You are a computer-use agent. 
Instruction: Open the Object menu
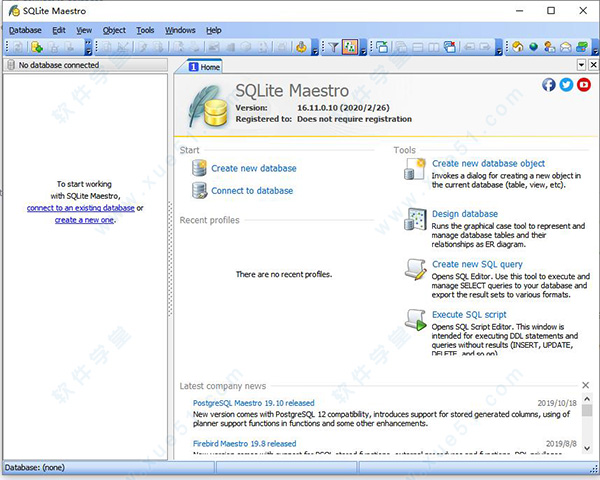114,30
